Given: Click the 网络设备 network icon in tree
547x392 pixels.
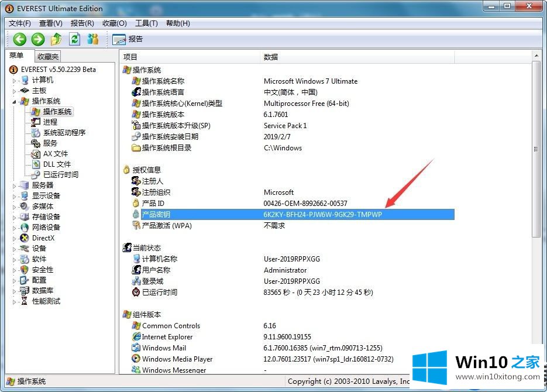Looking at the screenshot, I should click(x=25, y=228).
